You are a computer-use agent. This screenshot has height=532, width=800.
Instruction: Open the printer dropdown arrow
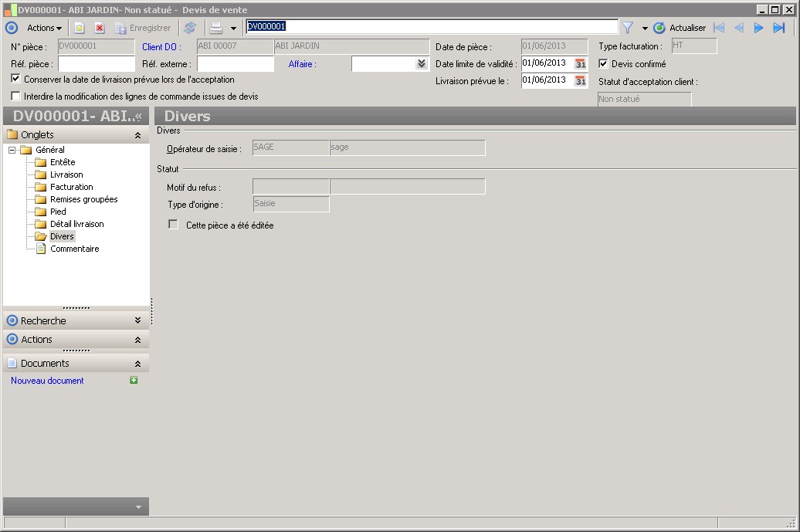click(233, 28)
